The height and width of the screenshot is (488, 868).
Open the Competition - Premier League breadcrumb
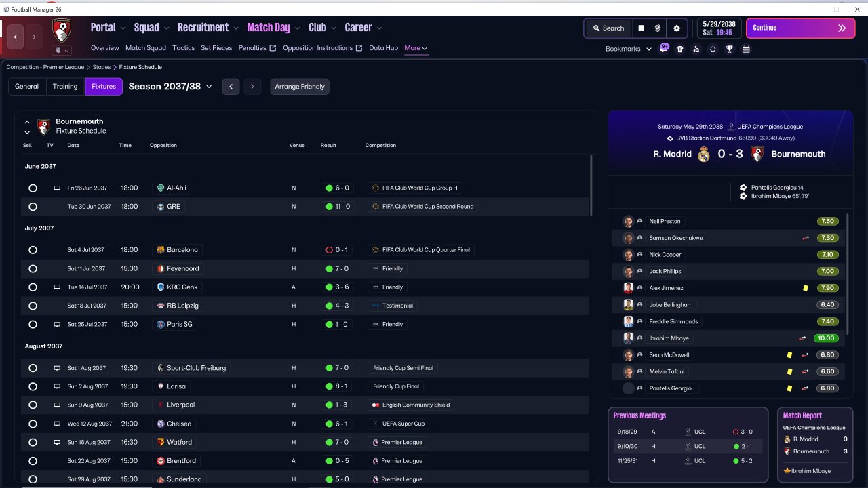[45, 67]
